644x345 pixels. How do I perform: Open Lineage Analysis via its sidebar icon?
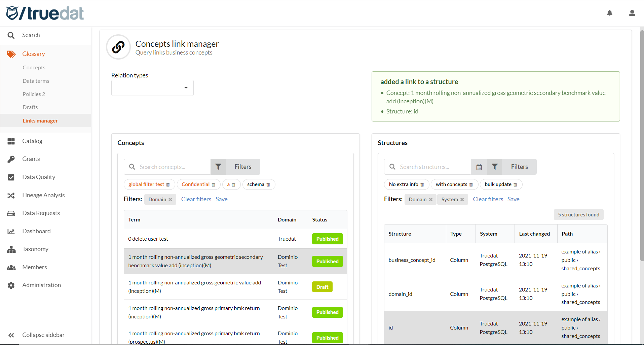(11, 195)
